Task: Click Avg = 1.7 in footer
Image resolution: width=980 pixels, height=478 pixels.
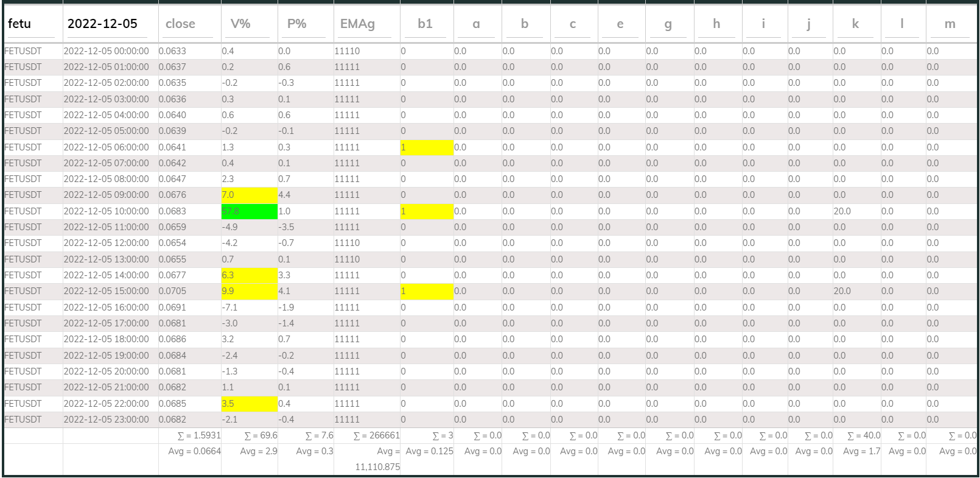Action: pyautogui.click(x=862, y=451)
